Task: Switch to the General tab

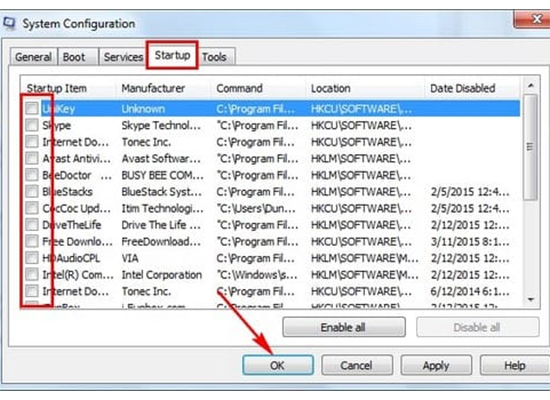Action: point(33,57)
